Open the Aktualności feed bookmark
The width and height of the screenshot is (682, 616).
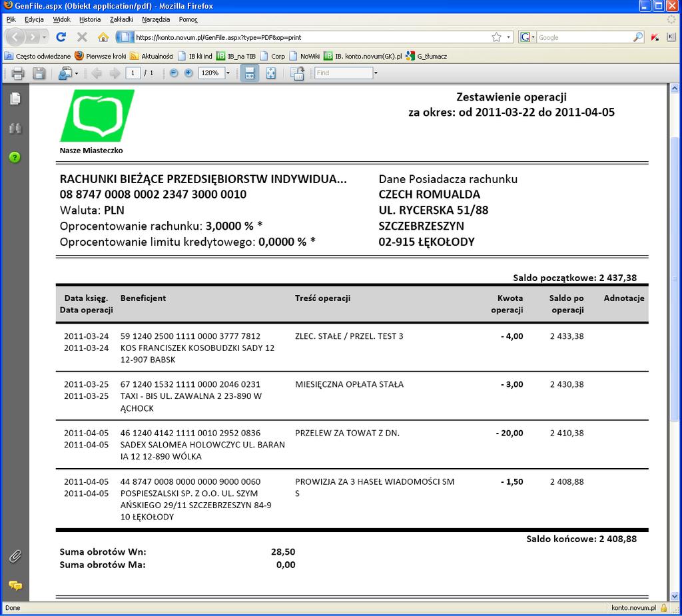coord(152,56)
